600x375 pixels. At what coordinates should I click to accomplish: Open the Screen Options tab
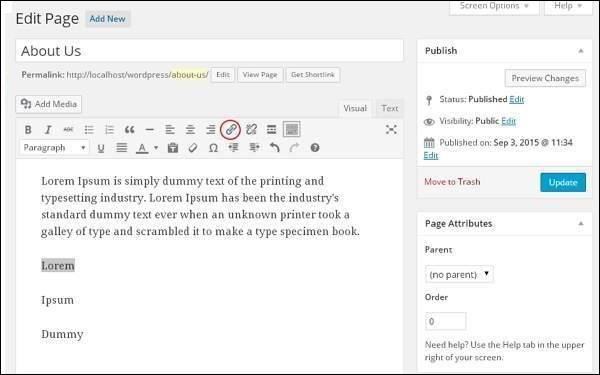[494, 7]
